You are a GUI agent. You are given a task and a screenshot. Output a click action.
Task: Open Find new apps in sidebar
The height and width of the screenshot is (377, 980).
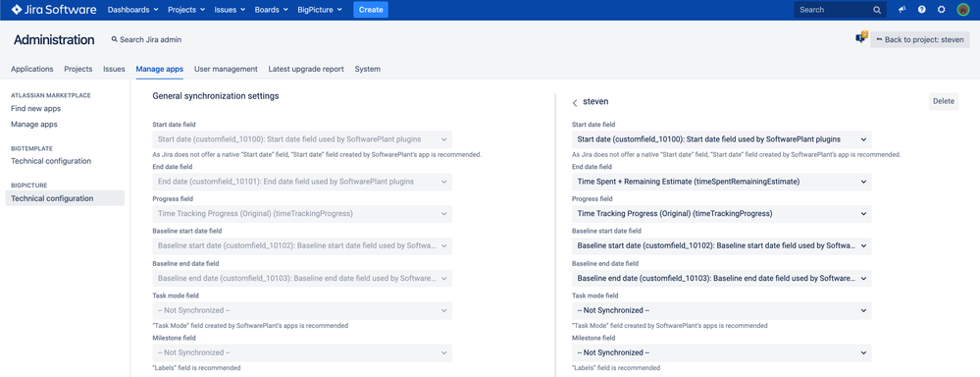point(35,108)
